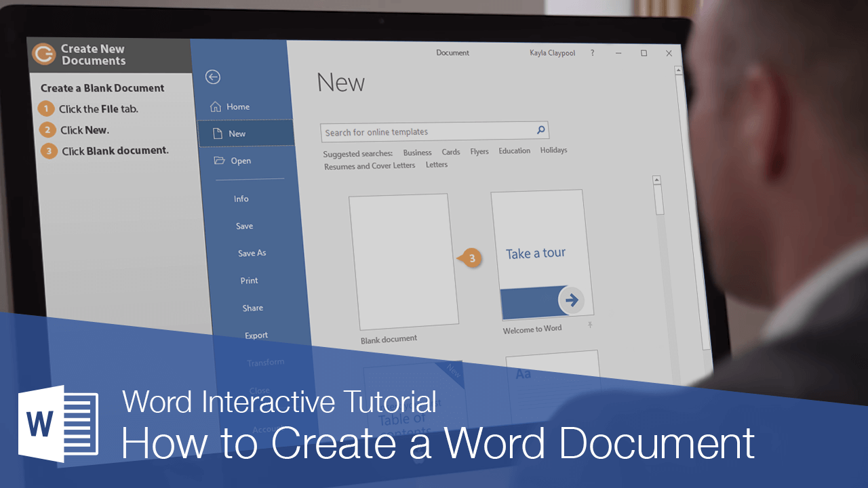Select Print from the backstage menu
Image resolution: width=868 pixels, height=488 pixels.
click(249, 280)
